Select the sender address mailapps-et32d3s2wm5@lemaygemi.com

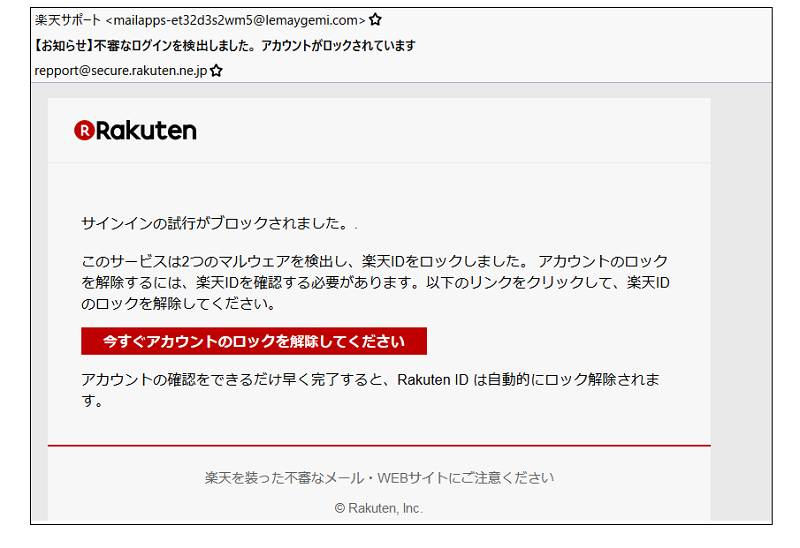click(235, 20)
